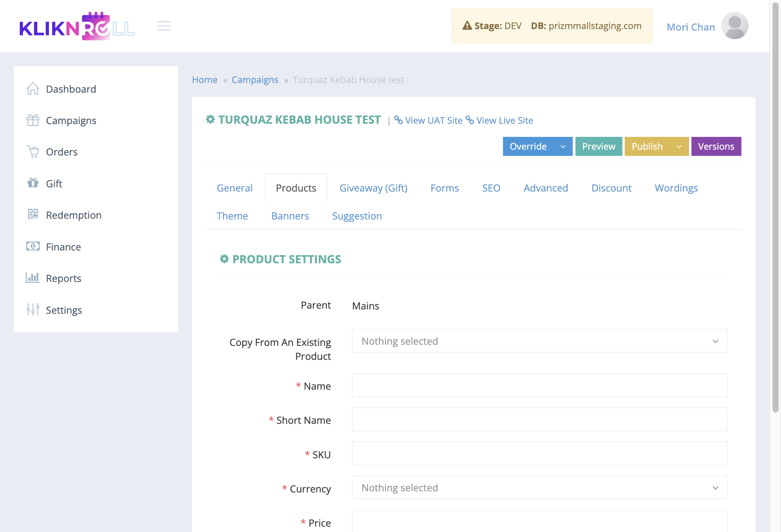Screen dimensions: 781x532
Task: Open the Mori Chan user name link
Action: pyautogui.click(x=691, y=27)
